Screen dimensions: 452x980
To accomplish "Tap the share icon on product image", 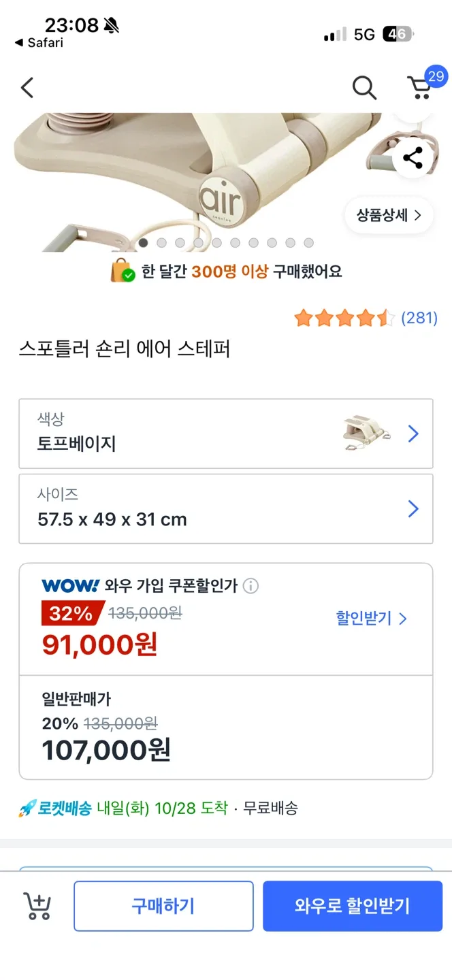I will 413,159.
